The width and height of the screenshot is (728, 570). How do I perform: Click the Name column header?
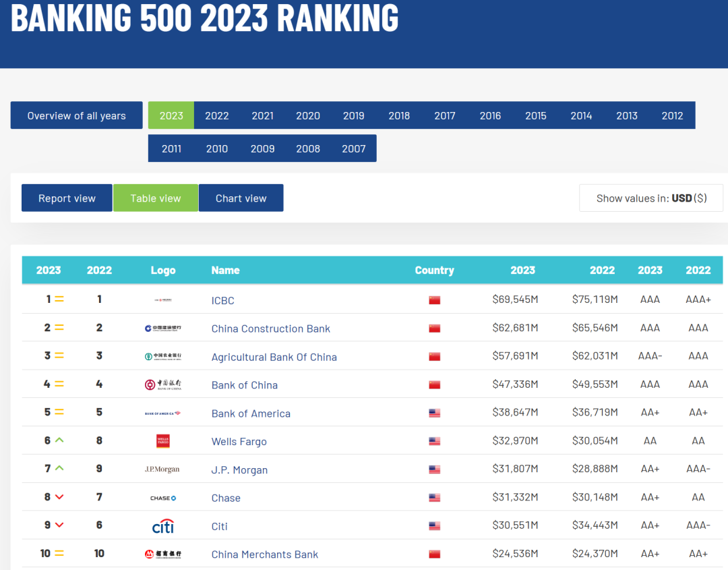pos(226,270)
